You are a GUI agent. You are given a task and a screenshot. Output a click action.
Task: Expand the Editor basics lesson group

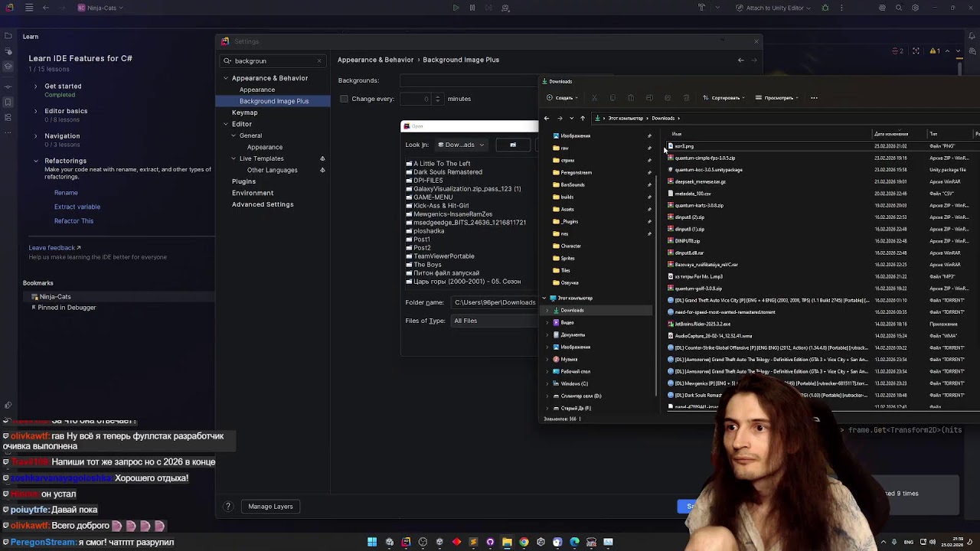click(x=35, y=111)
